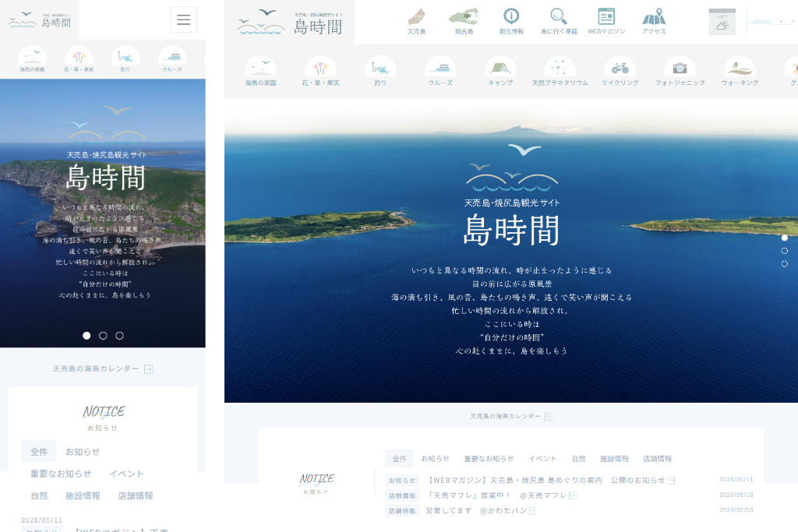Click the 2026/05/10 date in desktop notice

click(x=736, y=495)
